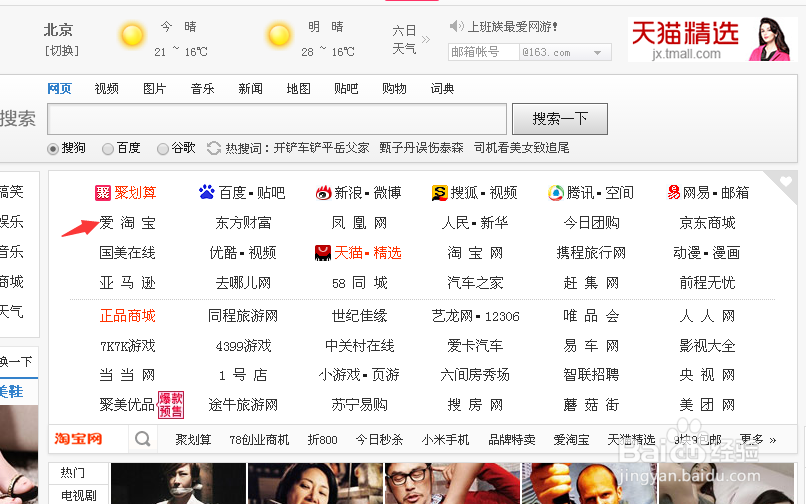Viewport: 806px width, 504px height.
Task: Open the 亚马逊 link
Action: [x=127, y=282]
